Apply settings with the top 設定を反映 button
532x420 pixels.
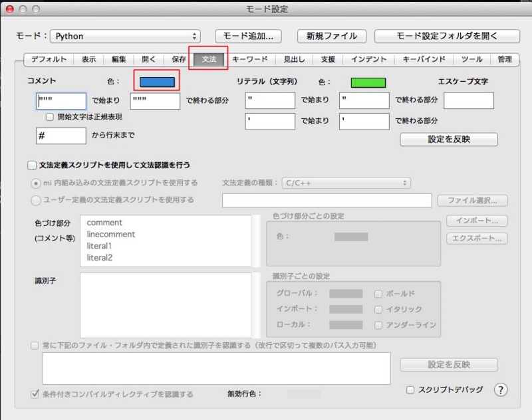[x=448, y=140]
